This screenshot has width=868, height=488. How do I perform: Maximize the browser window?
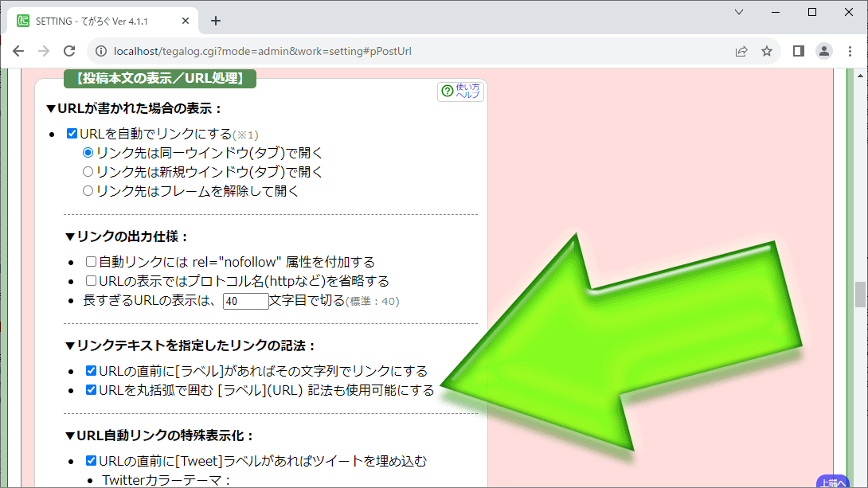tap(812, 12)
